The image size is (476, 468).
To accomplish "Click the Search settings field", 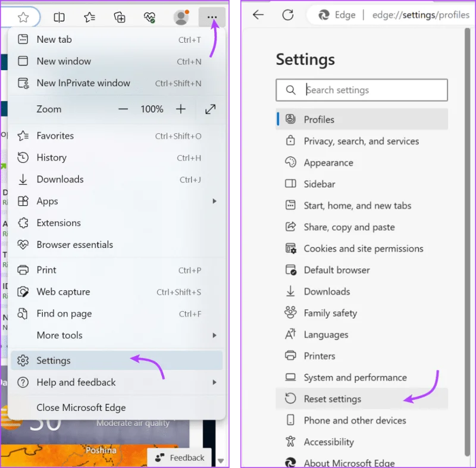I will (362, 90).
